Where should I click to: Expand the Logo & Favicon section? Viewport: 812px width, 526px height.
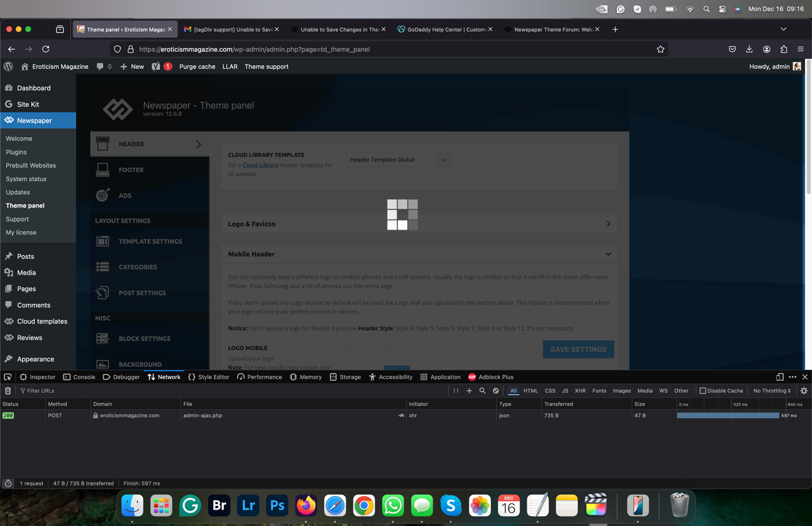tap(419, 224)
